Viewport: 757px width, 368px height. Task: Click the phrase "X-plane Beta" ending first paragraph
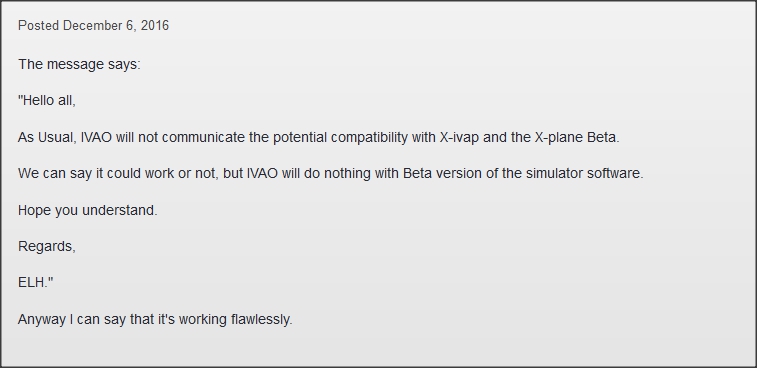point(575,138)
